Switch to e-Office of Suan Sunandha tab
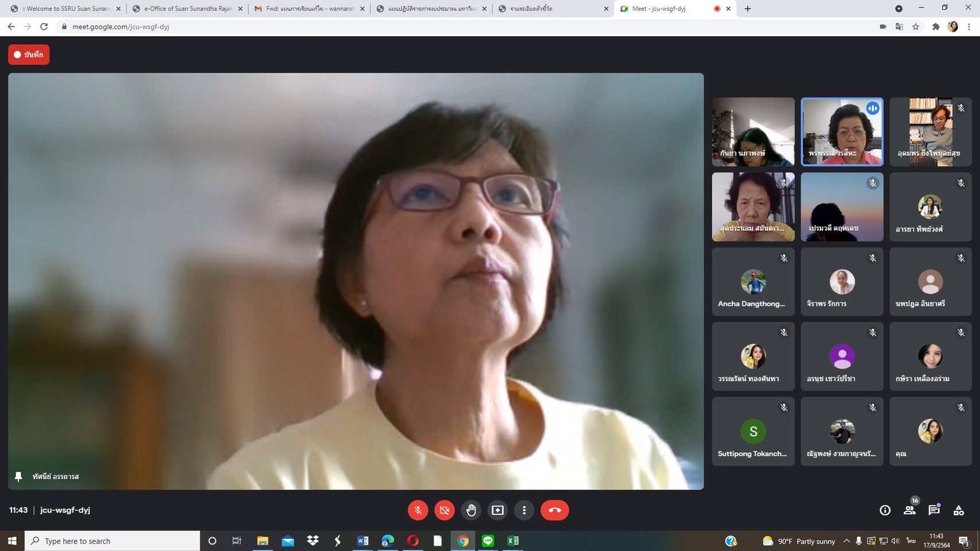This screenshot has width=980, height=551. [x=187, y=9]
